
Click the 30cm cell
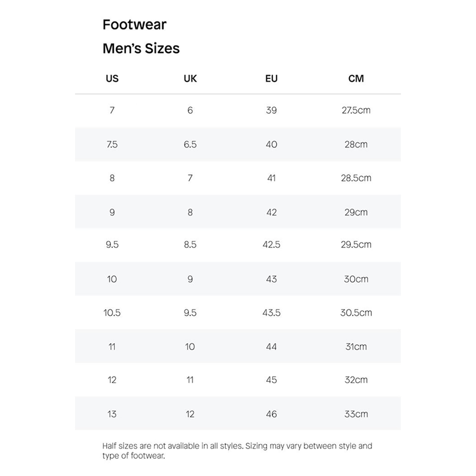tap(356, 279)
